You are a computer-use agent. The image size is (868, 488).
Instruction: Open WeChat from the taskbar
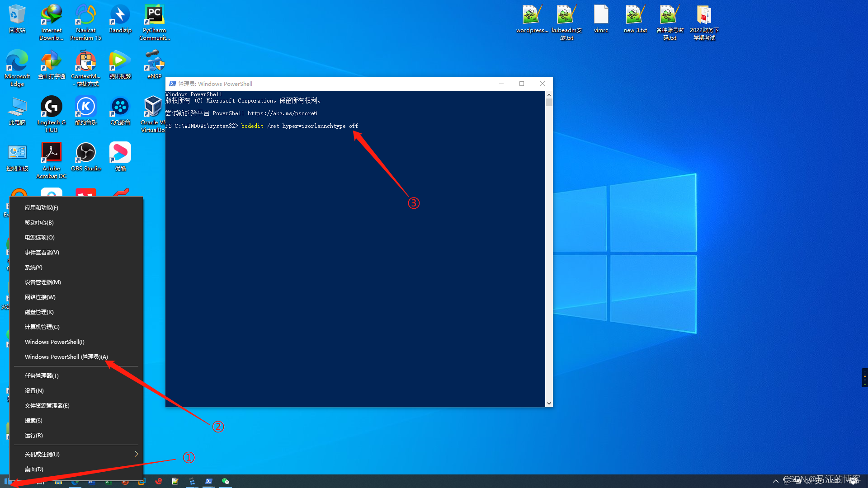click(x=226, y=481)
